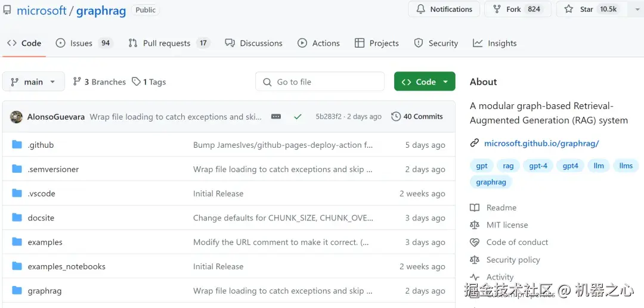Open the .semversioner row's Wrap file loading commit
Screen dimensions: 644x308
tap(283, 169)
